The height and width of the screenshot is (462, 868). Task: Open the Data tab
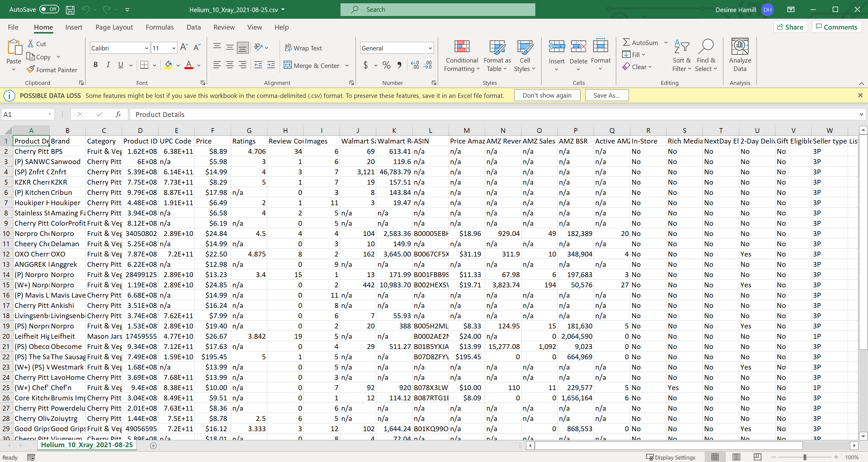[x=194, y=27]
